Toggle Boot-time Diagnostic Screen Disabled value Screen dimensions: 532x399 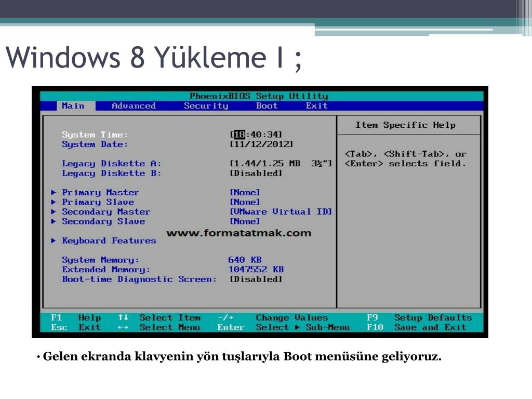256,279
